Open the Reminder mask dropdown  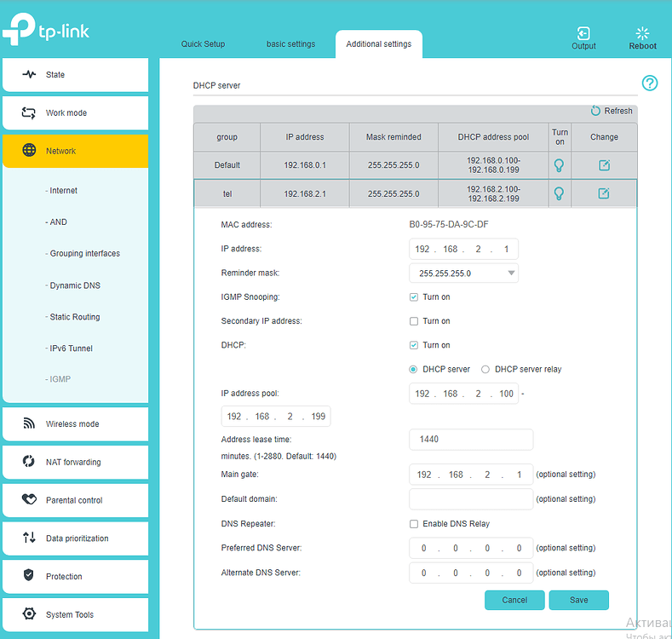tap(463, 273)
